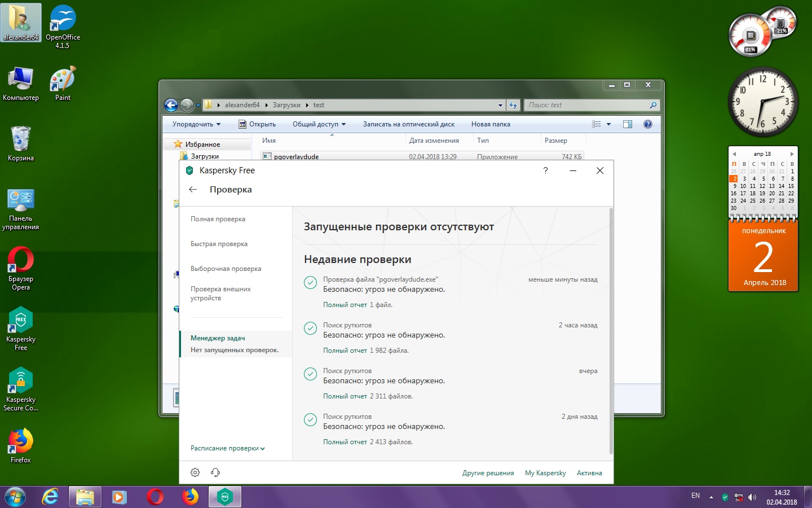This screenshot has width=812, height=508.
Task: Expand the Общий доступ dropdown
Action: (x=319, y=124)
